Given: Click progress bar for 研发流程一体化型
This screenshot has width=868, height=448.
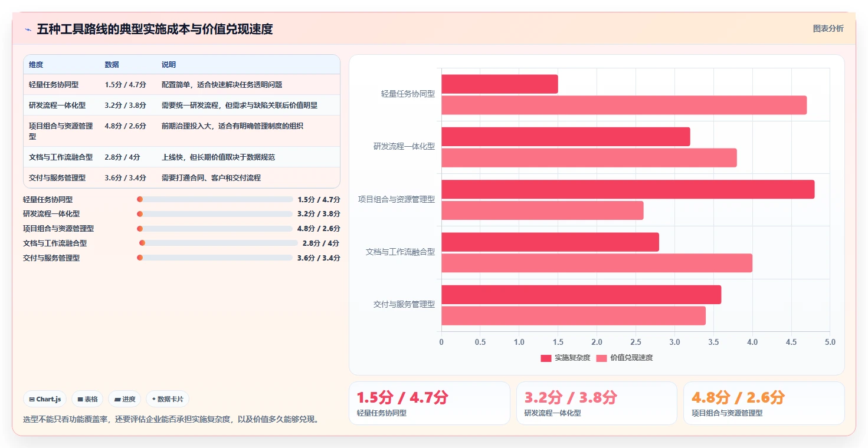Looking at the screenshot, I should point(215,214).
